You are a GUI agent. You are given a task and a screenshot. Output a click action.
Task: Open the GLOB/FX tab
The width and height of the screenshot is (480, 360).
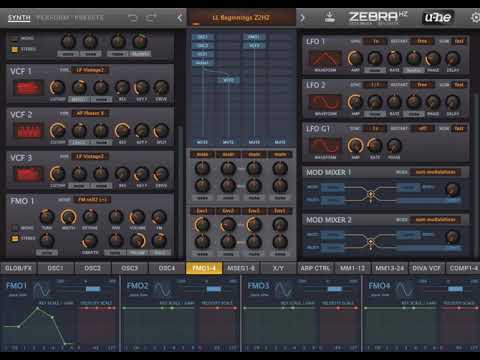(19, 268)
